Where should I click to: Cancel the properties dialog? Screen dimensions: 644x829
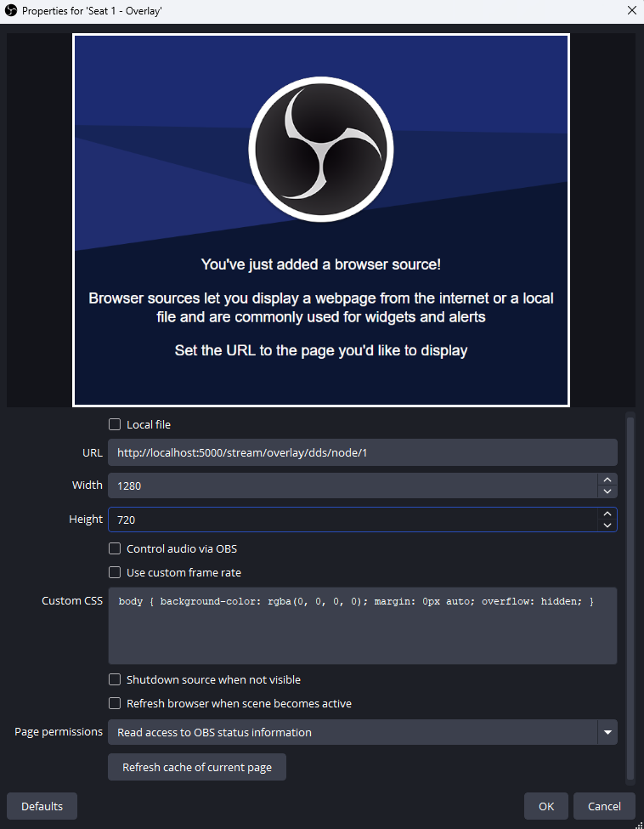tap(604, 806)
